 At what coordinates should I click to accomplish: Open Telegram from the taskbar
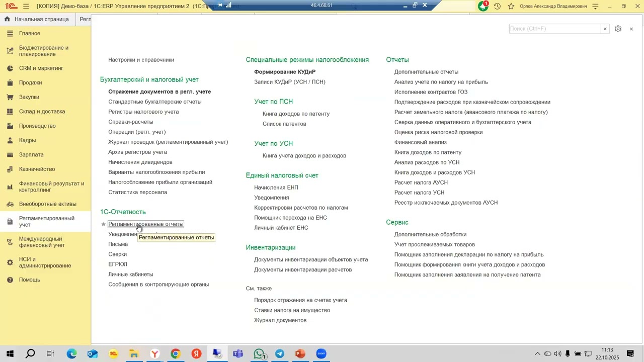(x=279, y=354)
